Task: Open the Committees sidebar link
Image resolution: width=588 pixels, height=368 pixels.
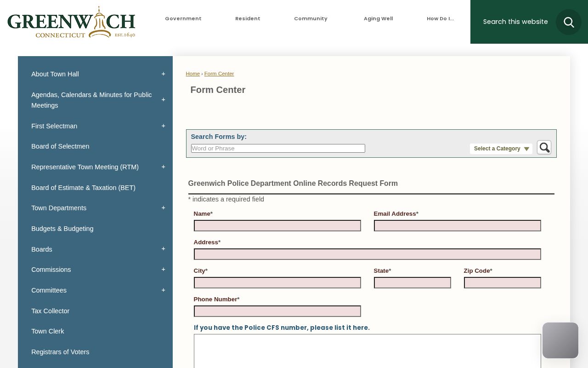Action: pos(49,290)
